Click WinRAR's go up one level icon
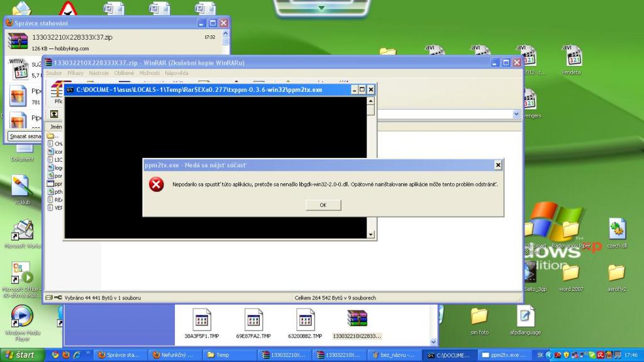 (x=54, y=114)
